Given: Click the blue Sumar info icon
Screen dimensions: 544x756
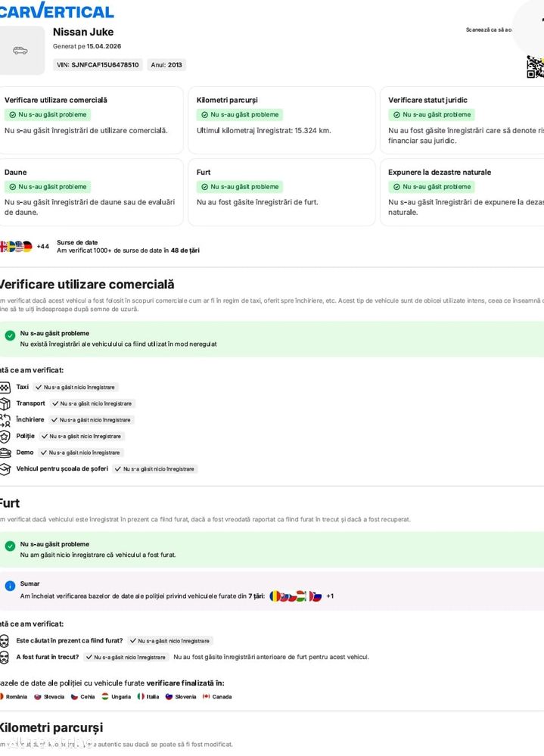Looking at the screenshot, I should [10, 586].
